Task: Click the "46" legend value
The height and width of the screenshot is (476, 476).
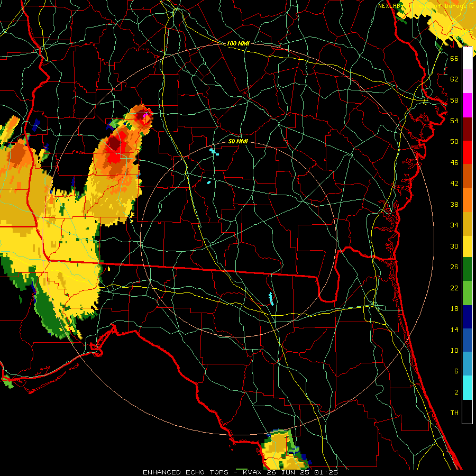Action: pos(454,163)
